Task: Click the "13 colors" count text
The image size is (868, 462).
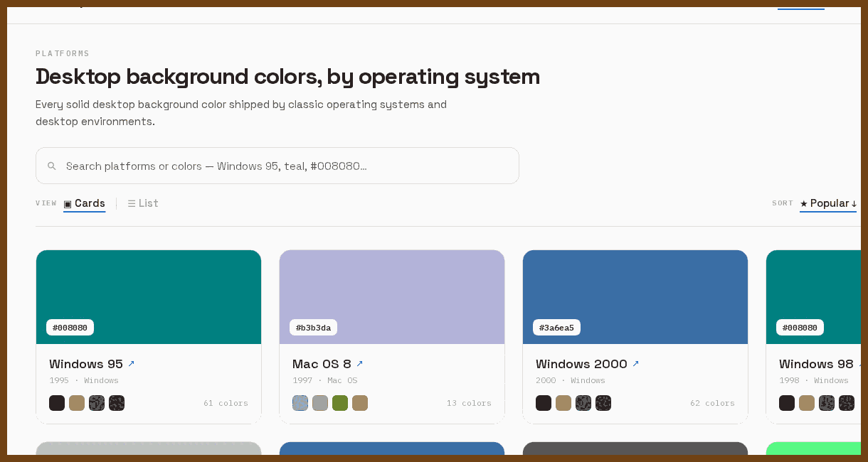Action: [469, 403]
